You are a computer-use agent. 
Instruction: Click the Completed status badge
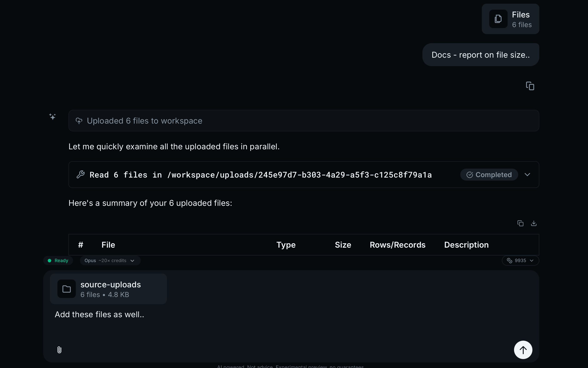[489, 175]
